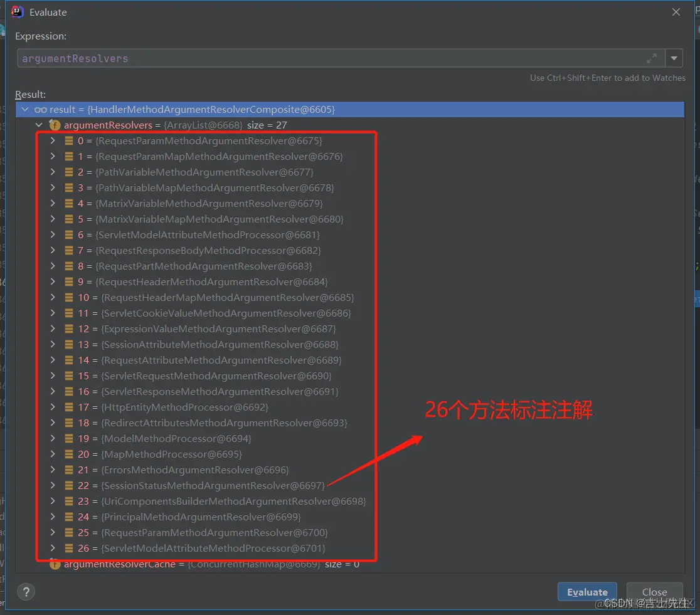This screenshot has height=615, width=700.
Task: Expand element 0 RequestParamMethodArgumentResolver@6675
Action: coord(53,140)
